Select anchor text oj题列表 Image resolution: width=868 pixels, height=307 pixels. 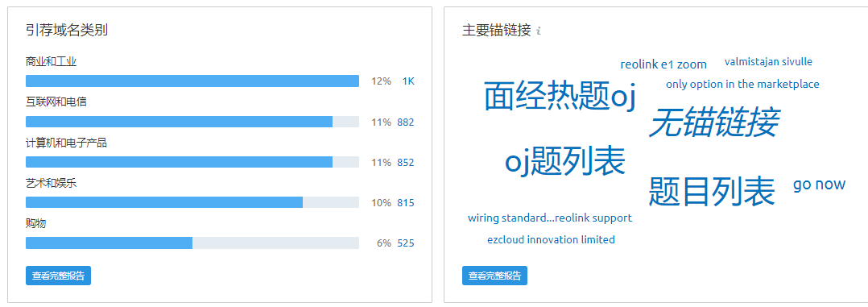coord(565,162)
